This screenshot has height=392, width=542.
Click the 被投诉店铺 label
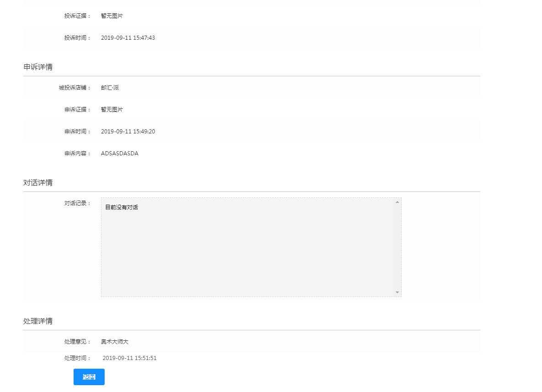coord(74,88)
